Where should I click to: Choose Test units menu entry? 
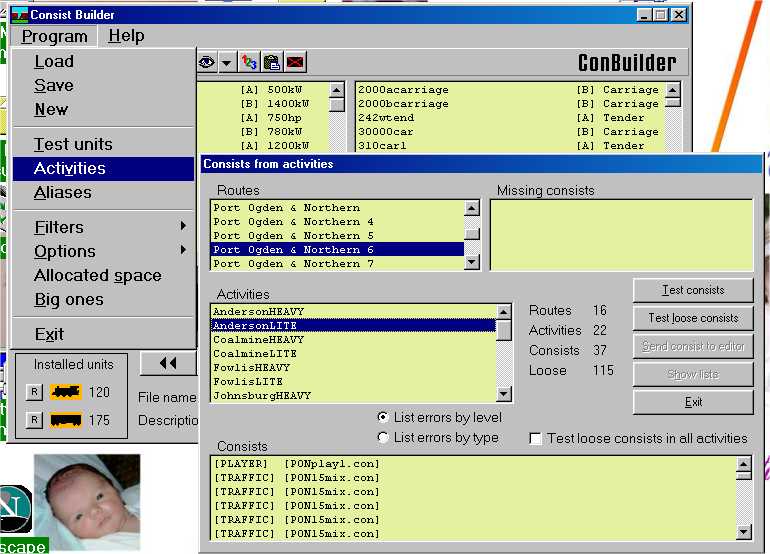104,144
